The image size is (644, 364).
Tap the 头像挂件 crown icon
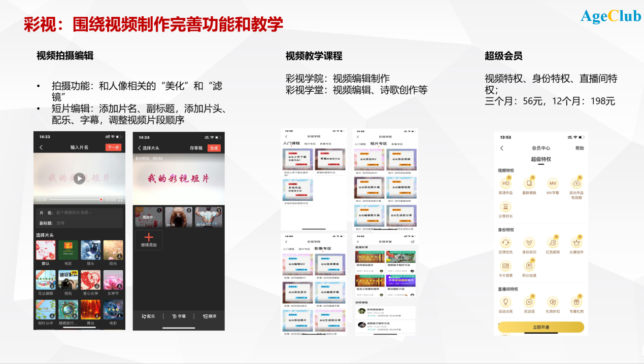coord(576,243)
